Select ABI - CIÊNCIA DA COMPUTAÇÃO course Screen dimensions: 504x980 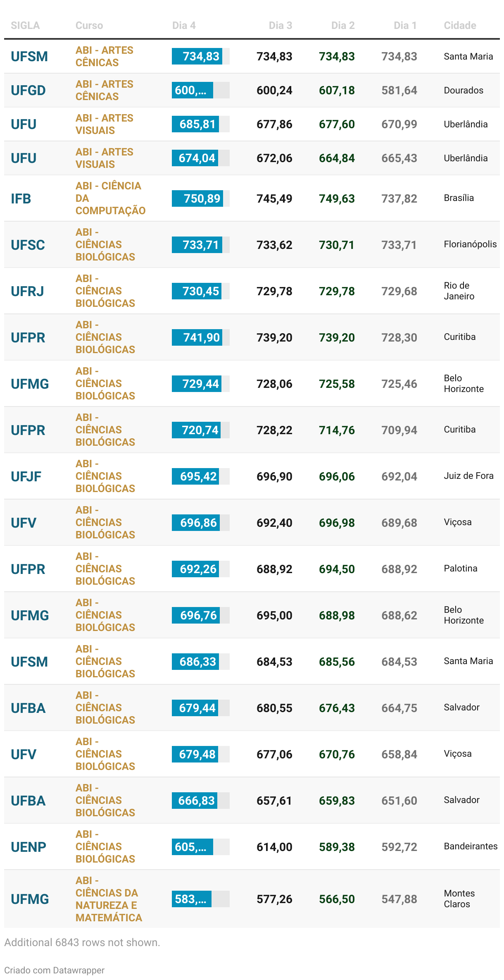click(x=110, y=198)
